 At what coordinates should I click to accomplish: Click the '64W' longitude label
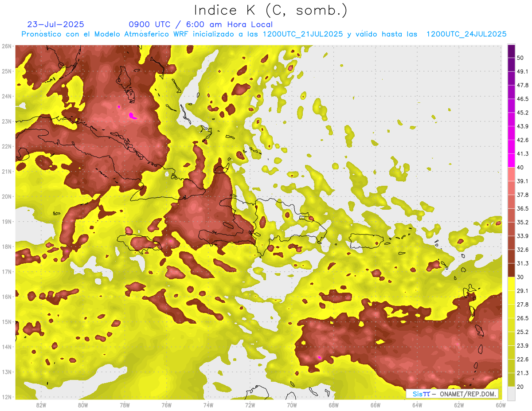[x=417, y=405]
